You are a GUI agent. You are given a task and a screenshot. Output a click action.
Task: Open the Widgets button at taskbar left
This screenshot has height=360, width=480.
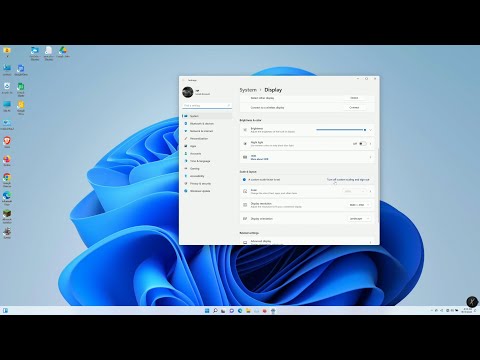[5, 311]
